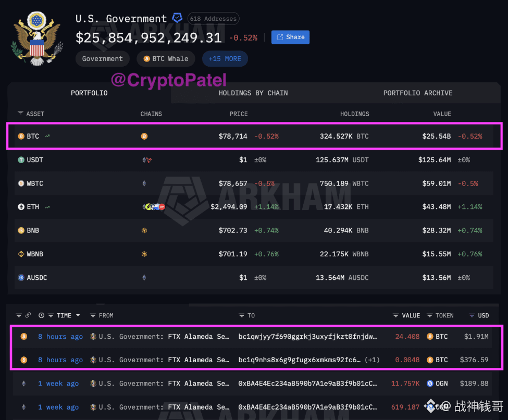Open the PORTFOLIO ARCHIVE tab

coord(418,93)
